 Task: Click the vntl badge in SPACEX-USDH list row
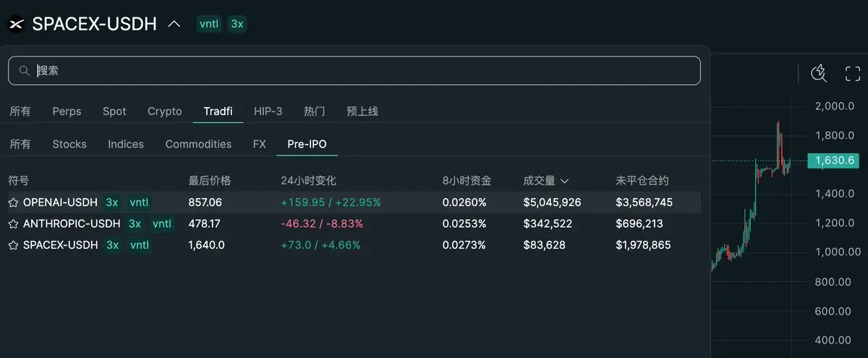(140, 245)
